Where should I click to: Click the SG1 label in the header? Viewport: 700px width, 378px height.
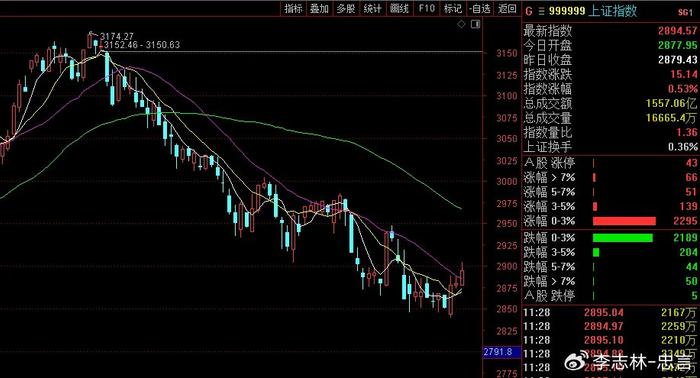(685, 12)
